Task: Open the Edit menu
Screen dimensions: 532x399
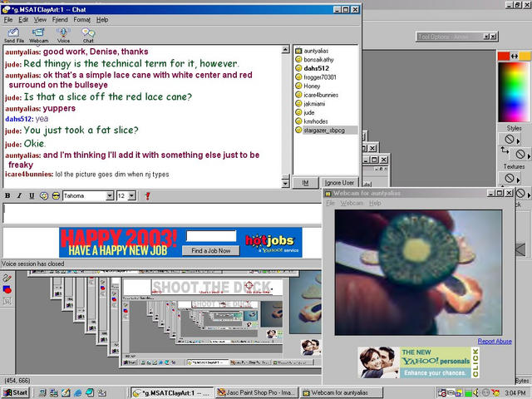Action: (x=23, y=20)
